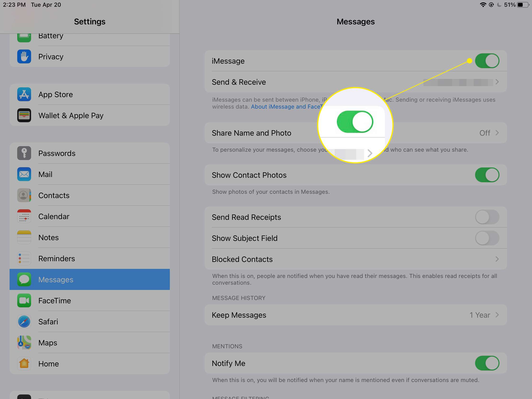The height and width of the screenshot is (399, 532).
Task: Tap the Maps icon in sidebar
Action: [x=24, y=342]
